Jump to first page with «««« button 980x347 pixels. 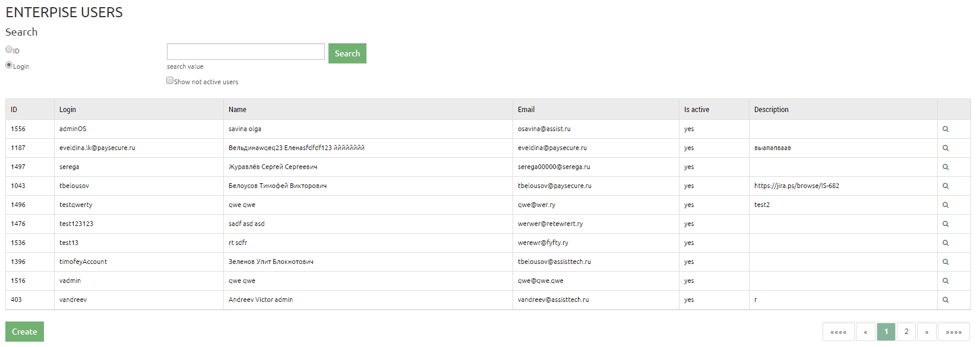pyautogui.click(x=838, y=332)
